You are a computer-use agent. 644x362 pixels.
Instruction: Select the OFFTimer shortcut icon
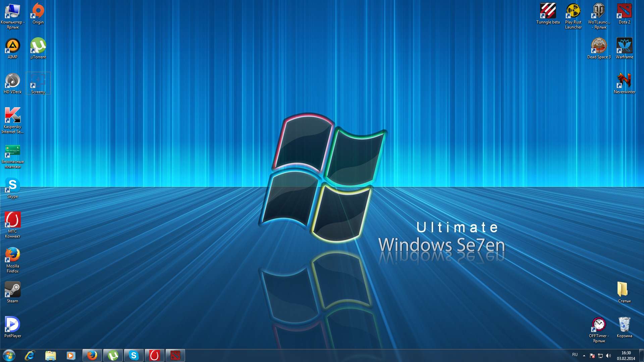pos(599,329)
